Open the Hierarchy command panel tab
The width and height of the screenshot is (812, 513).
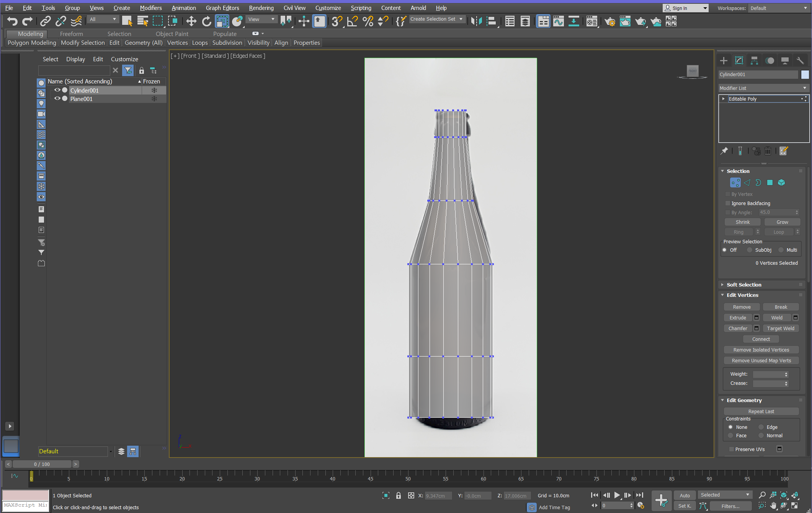pyautogui.click(x=754, y=60)
